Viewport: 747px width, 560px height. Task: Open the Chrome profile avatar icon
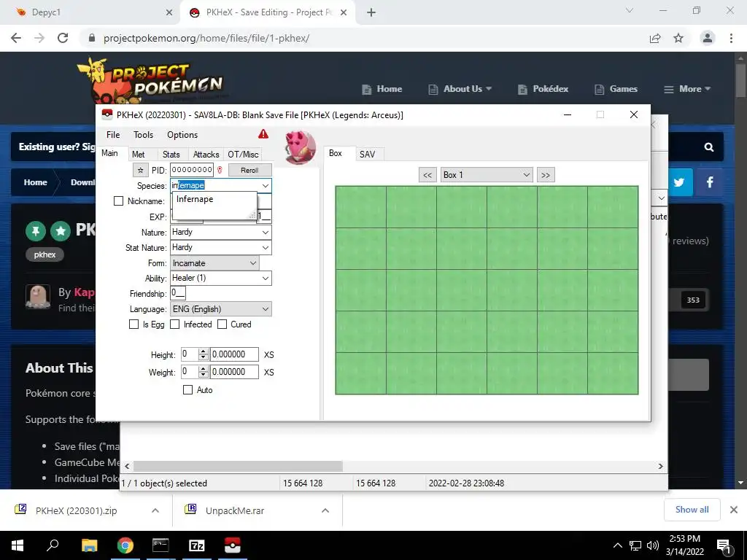[708, 38]
